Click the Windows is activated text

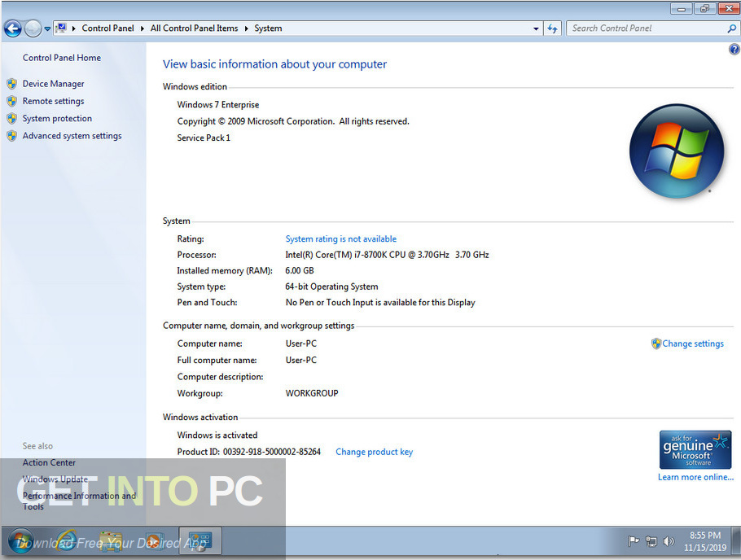pyautogui.click(x=217, y=435)
